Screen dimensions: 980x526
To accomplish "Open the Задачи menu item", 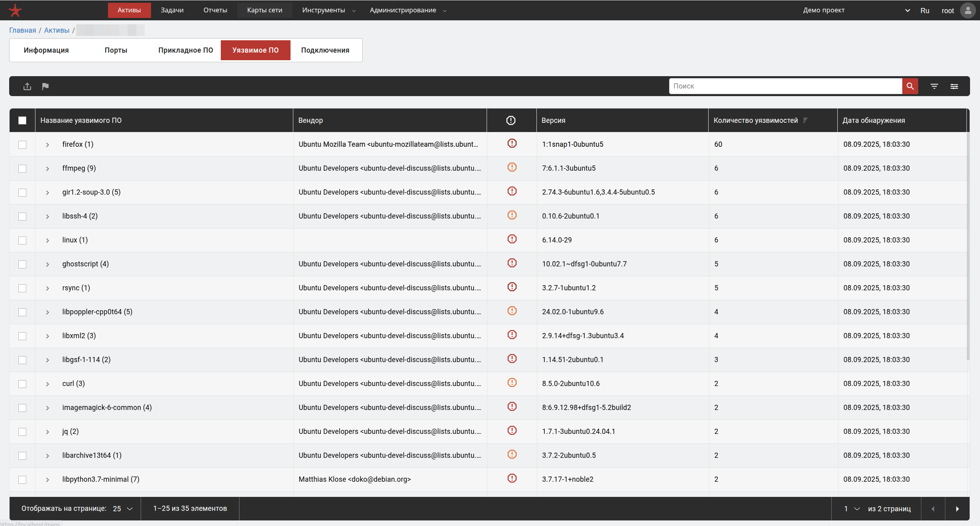I will [172, 10].
